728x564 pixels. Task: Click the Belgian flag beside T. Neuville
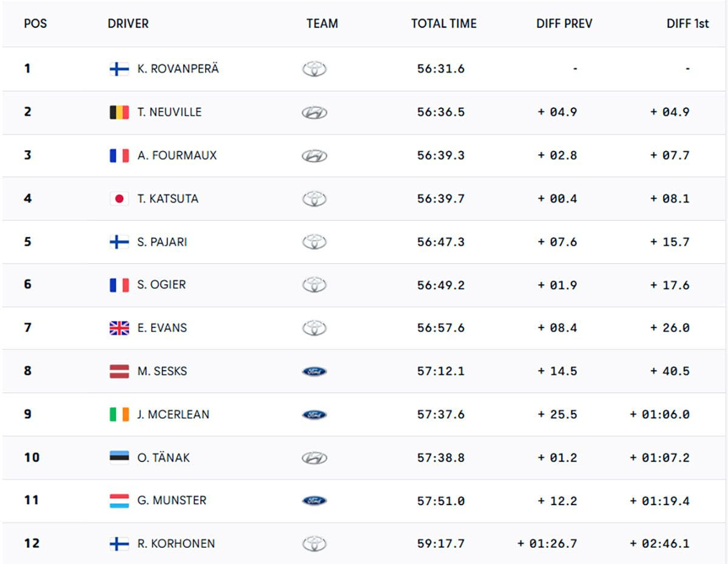coord(119,112)
